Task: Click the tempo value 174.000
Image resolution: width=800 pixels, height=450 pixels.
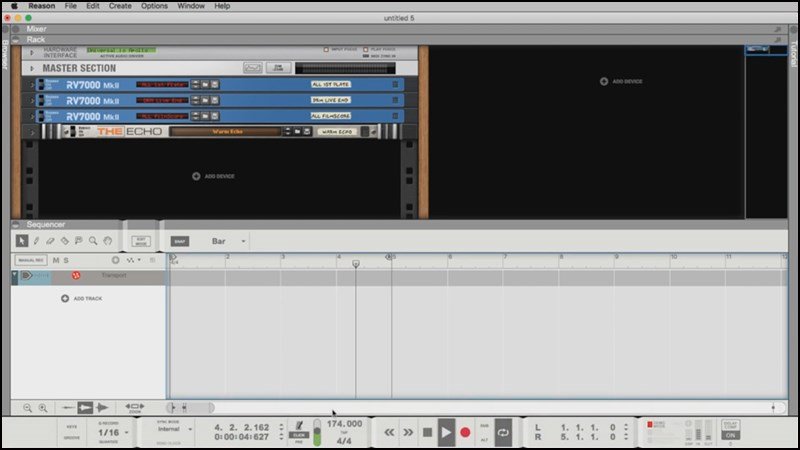Action: 344,424
